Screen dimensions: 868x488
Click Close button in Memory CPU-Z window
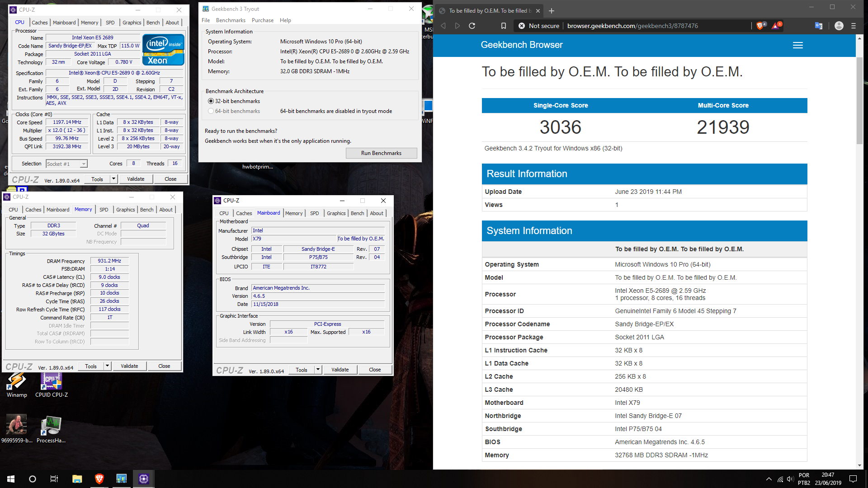[164, 366]
